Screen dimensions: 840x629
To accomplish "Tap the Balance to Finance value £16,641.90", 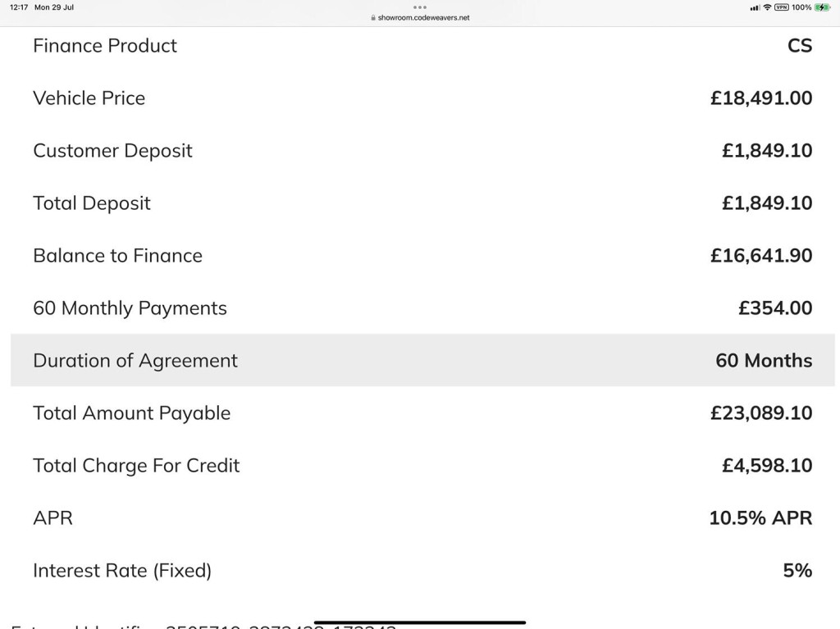I will (761, 256).
